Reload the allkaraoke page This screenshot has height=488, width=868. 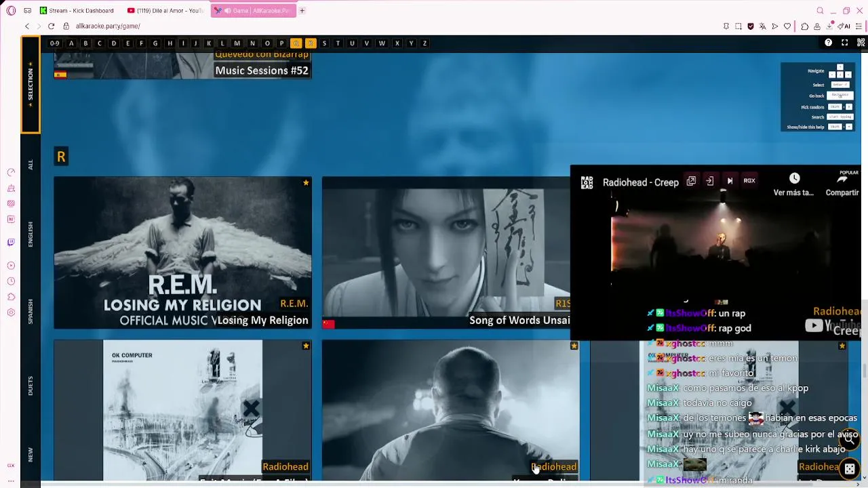point(51,26)
